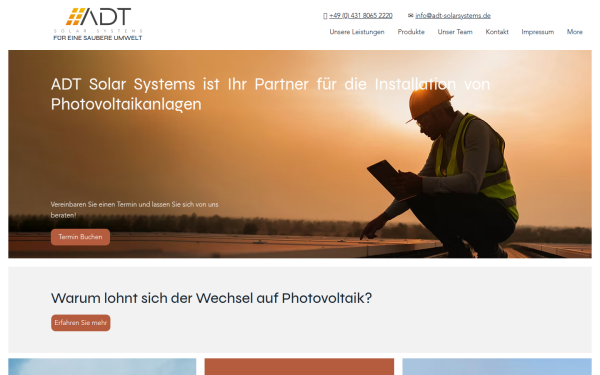Click the 'FÜR EINE SAUBERE UMWELT' tagline
Screen dimensions: 600x375
98,38
